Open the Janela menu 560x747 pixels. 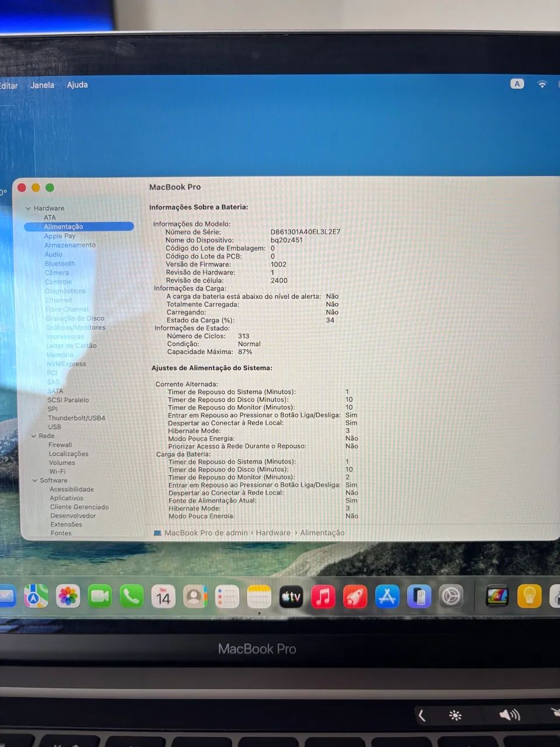42,85
